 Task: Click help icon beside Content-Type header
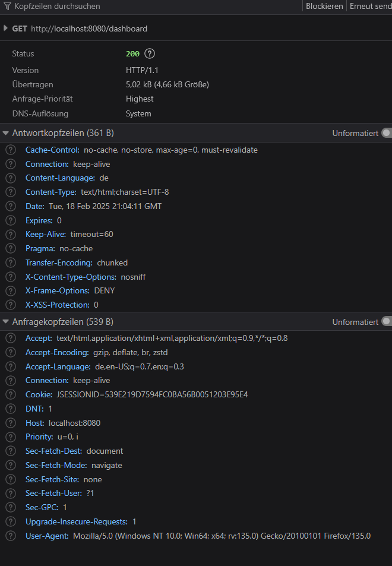11,192
